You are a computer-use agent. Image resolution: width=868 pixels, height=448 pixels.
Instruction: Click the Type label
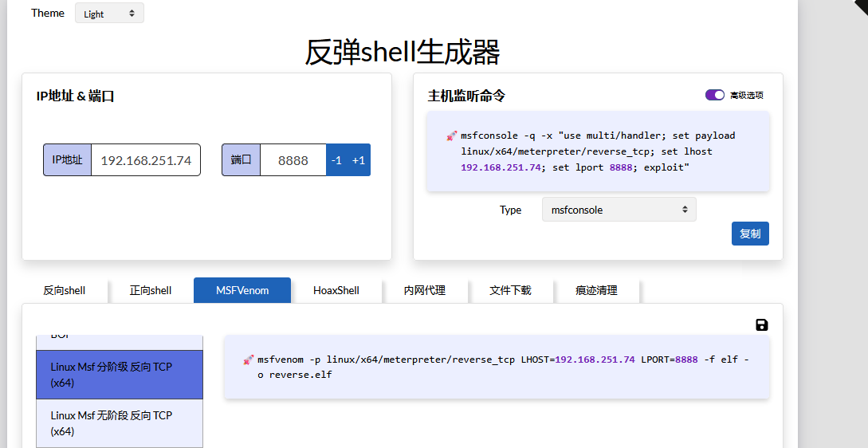tap(510, 210)
